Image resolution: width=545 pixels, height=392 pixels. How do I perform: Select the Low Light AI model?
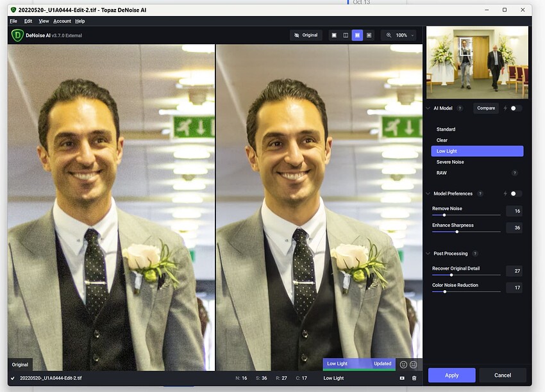(477, 151)
